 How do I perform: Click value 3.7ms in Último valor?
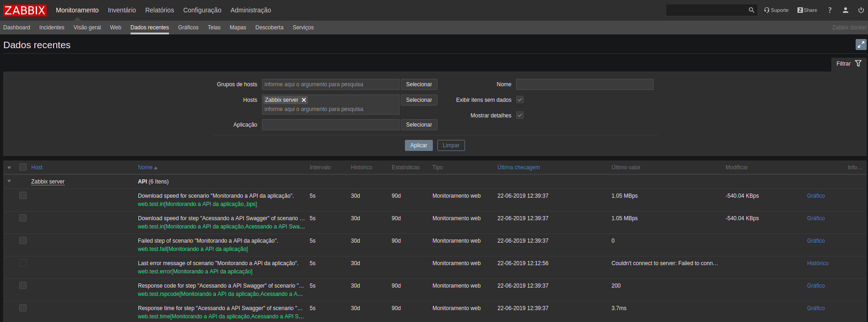619,308
